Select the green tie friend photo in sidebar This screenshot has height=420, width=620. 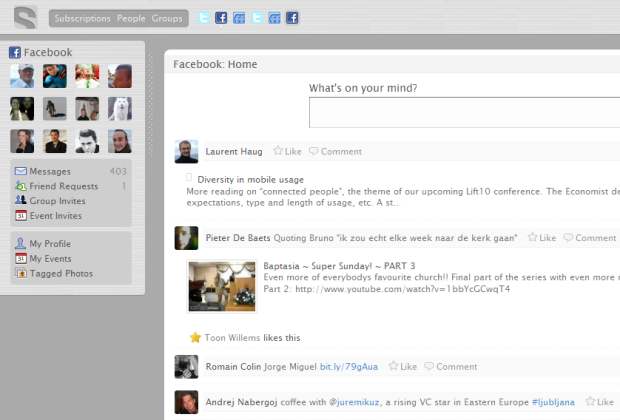[87, 76]
